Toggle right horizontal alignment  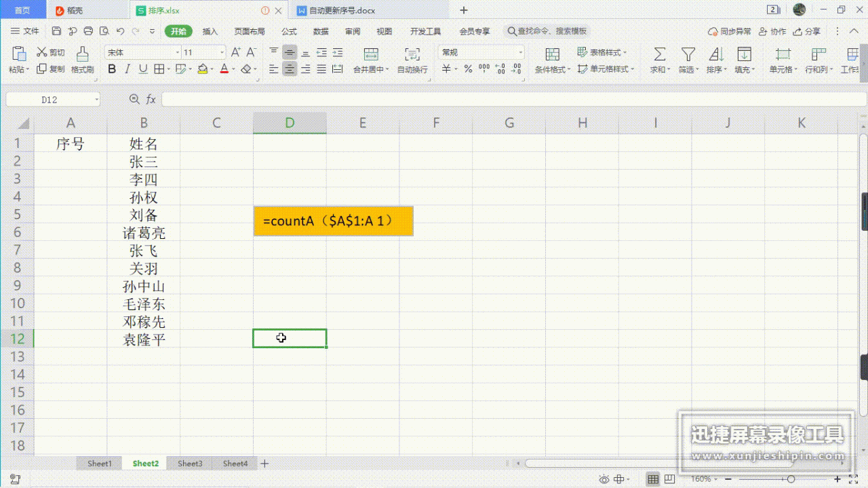pos(306,69)
